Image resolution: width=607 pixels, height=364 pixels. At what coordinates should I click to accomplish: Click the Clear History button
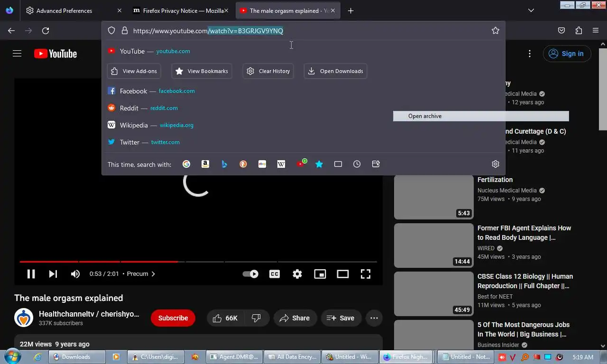[268, 71]
